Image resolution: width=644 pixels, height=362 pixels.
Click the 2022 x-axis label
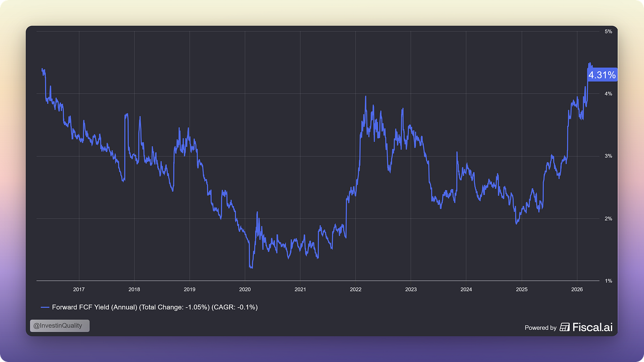point(356,290)
